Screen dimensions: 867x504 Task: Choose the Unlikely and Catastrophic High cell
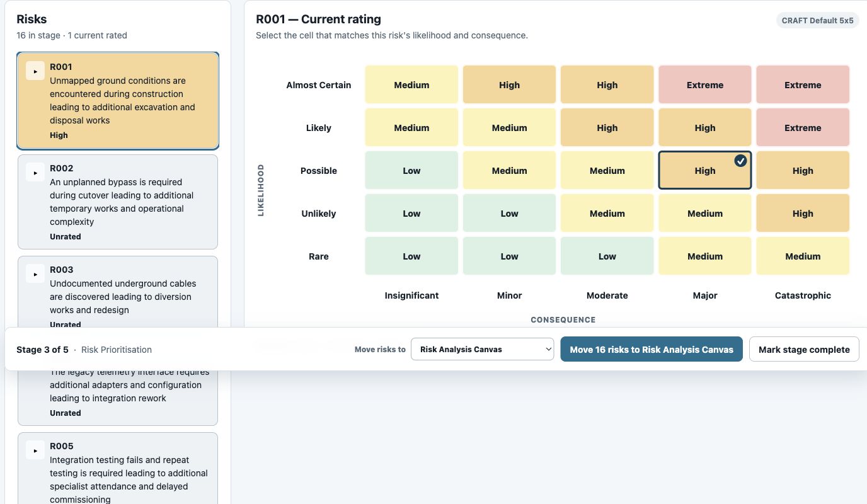pos(803,213)
